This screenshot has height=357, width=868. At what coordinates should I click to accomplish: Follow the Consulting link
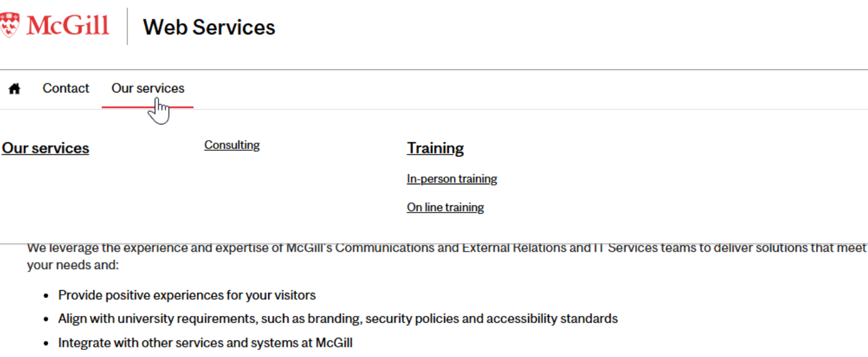[232, 145]
